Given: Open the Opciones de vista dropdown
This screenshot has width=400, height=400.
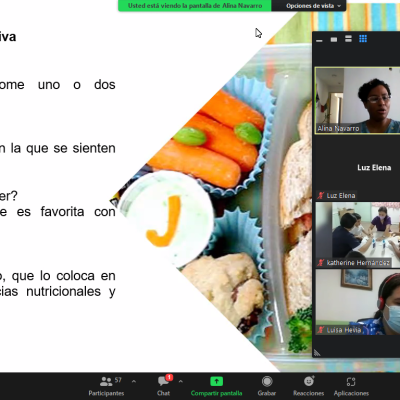Looking at the screenshot, I should (x=313, y=6).
